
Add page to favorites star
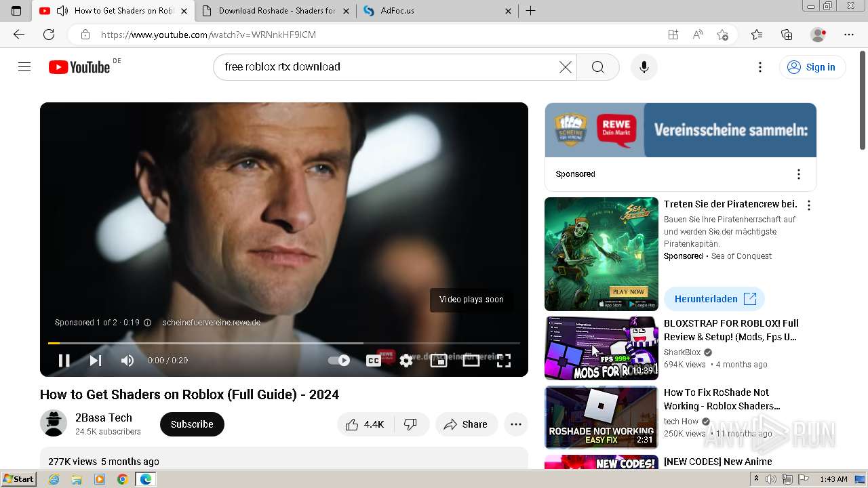722,35
